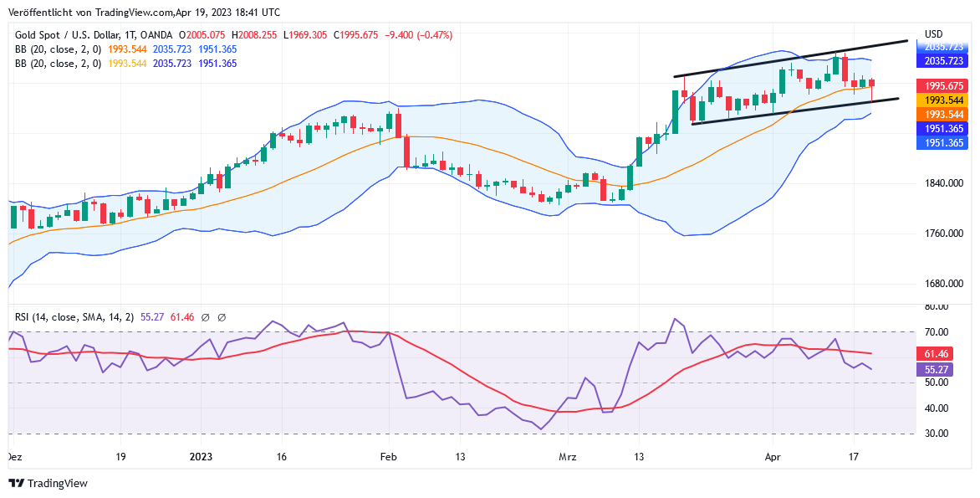This screenshot has height=498, width=980.
Task: Click the yellow 1993.544 price axis label
Action: pos(942,100)
